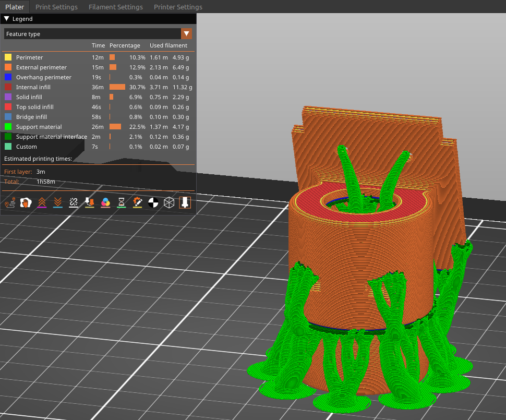This screenshot has height=420, width=506.
Task: Toggle travel moves display icon
Action: pos(9,202)
